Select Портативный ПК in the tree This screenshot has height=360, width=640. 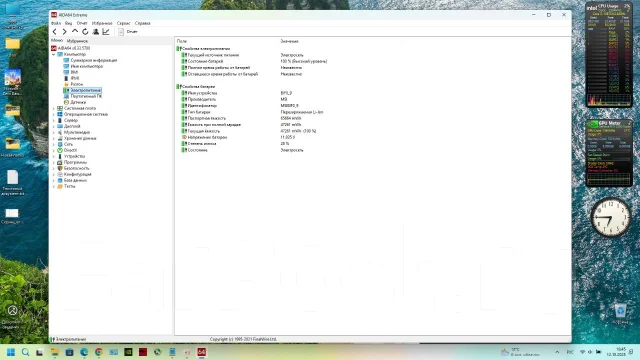(86, 96)
